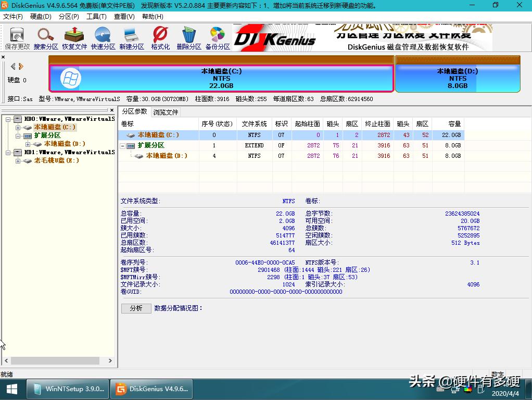Click the 分析 data distribution button
The width and height of the screenshot is (532, 400).
coord(136,308)
